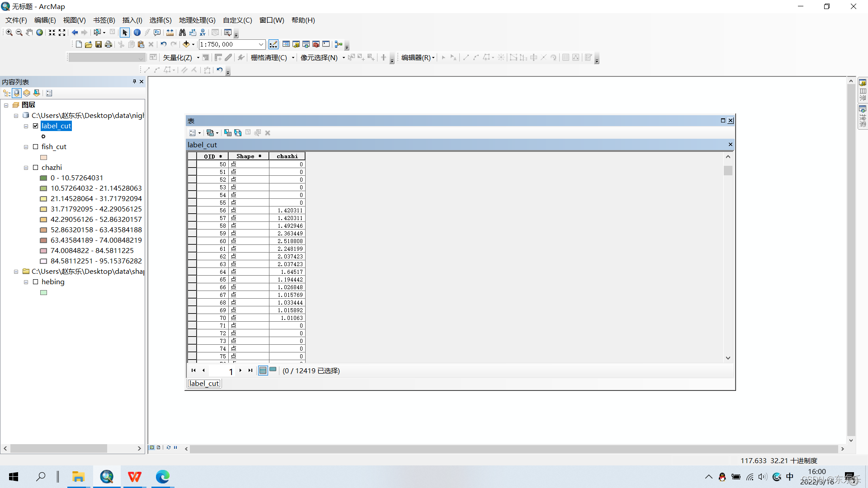
Task: Click the Measure ruler tool
Action: [170, 33]
